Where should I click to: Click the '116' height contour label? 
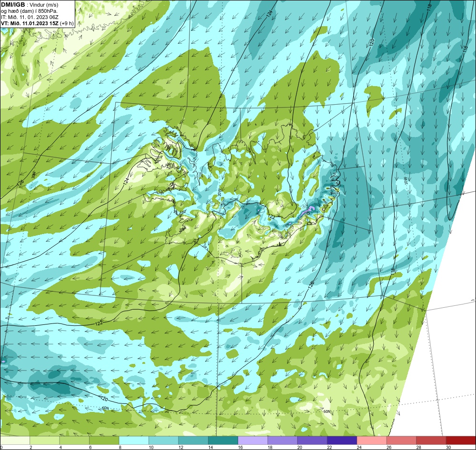pos(466,50)
